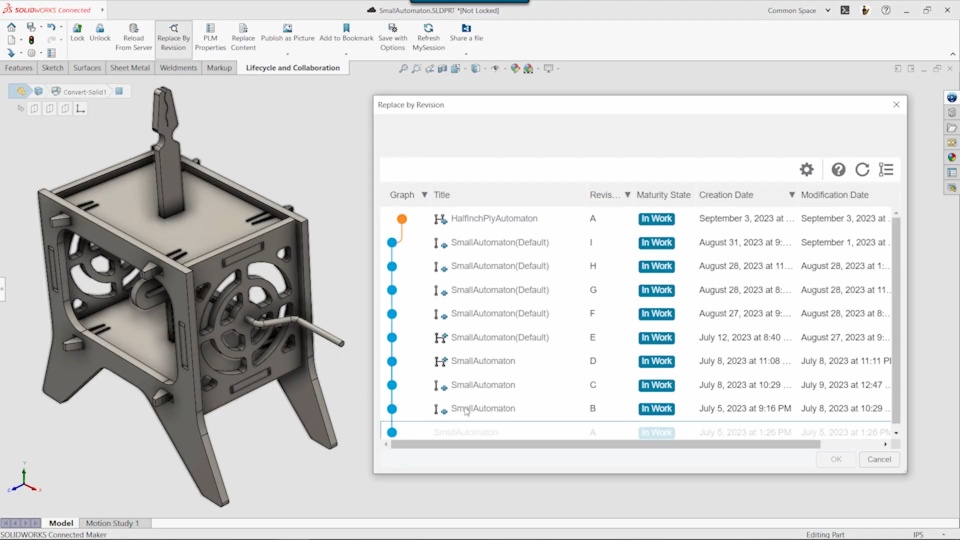Click the Lock command icon
The image size is (960, 540).
click(x=77, y=28)
